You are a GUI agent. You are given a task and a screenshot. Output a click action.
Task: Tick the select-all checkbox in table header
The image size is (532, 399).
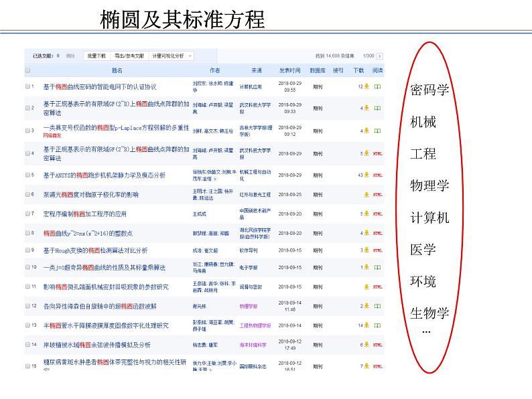click(x=28, y=70)
